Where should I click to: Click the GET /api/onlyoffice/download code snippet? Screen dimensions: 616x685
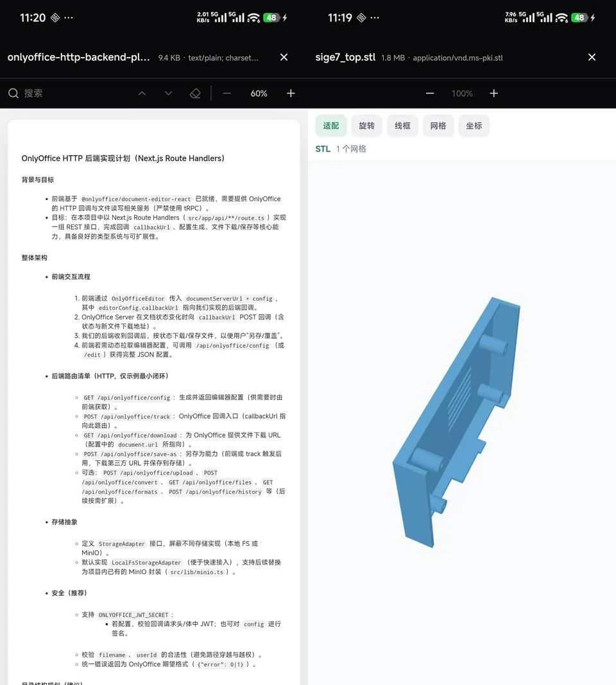130,435
